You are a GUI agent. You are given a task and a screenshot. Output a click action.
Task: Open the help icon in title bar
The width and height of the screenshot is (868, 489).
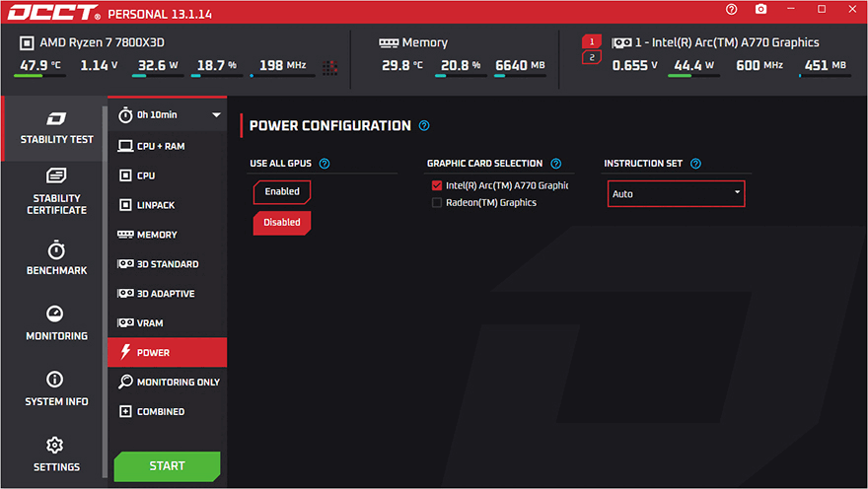pyautogui.click(x=731, y=10)
